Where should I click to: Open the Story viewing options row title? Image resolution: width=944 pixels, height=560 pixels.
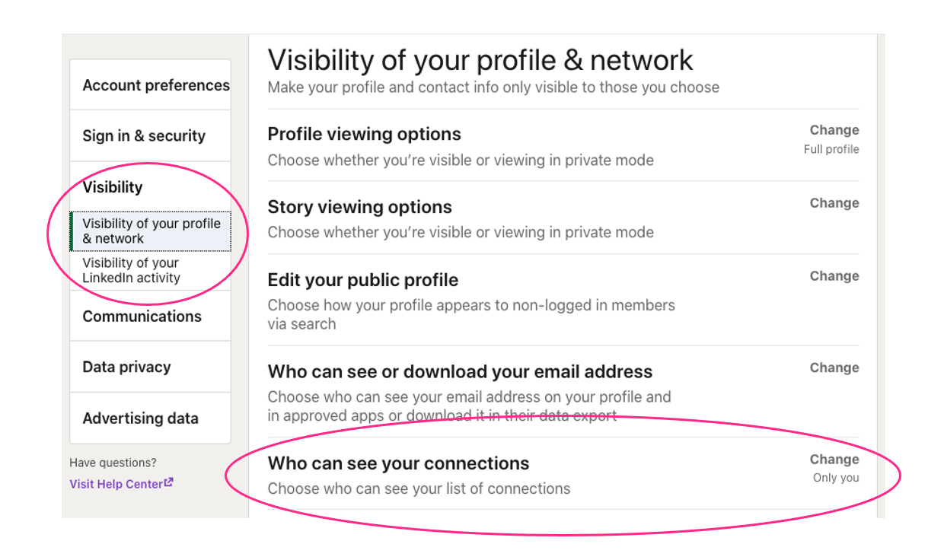[x=359, y=207]
